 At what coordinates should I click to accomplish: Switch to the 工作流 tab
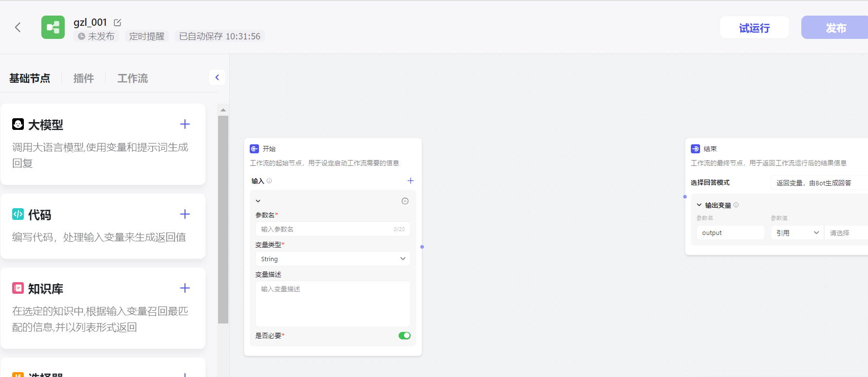point(132,78)
